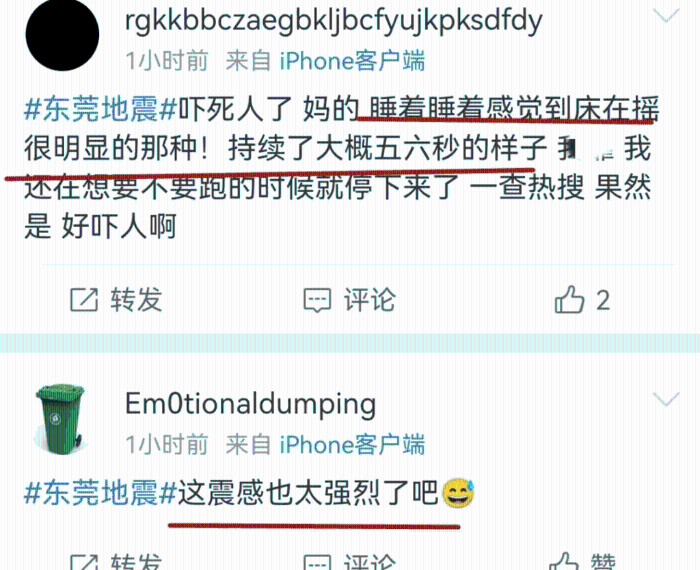This screenshot has width=700, height=570.
Task: Tap the comment icon on second post
Action: (317, 562)
